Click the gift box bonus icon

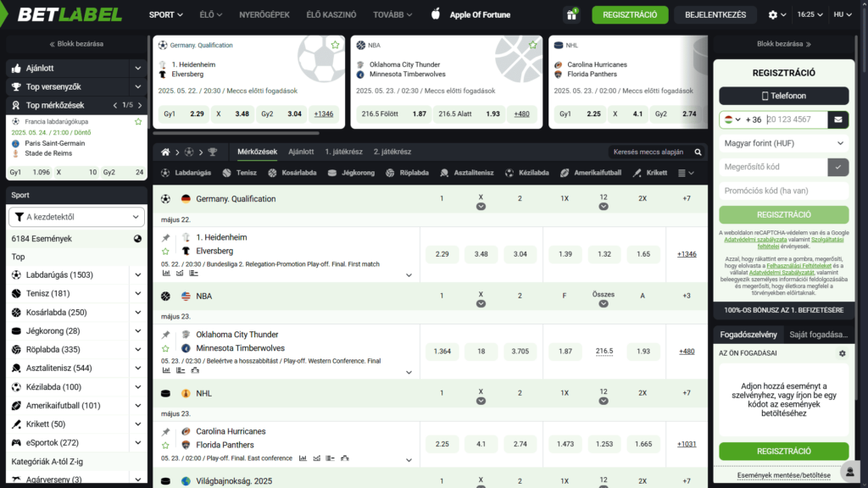tap(571, 14)
